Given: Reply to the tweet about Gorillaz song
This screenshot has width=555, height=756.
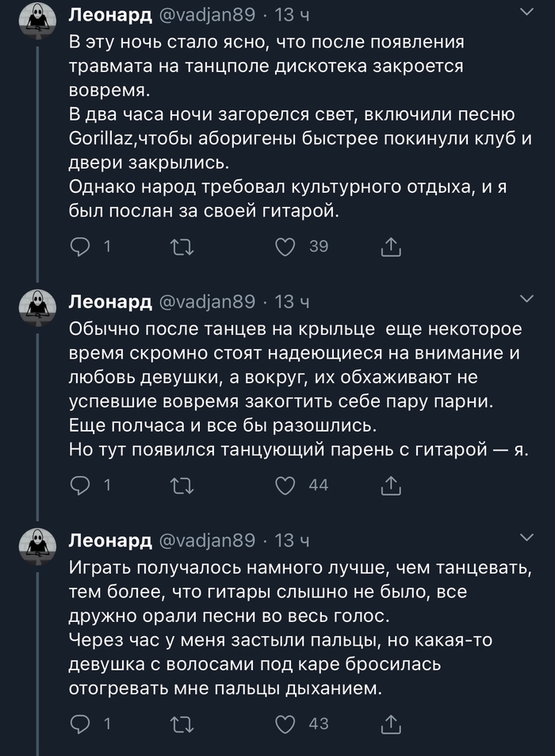Looking at the screenshot, I should (x=81, y=248).
